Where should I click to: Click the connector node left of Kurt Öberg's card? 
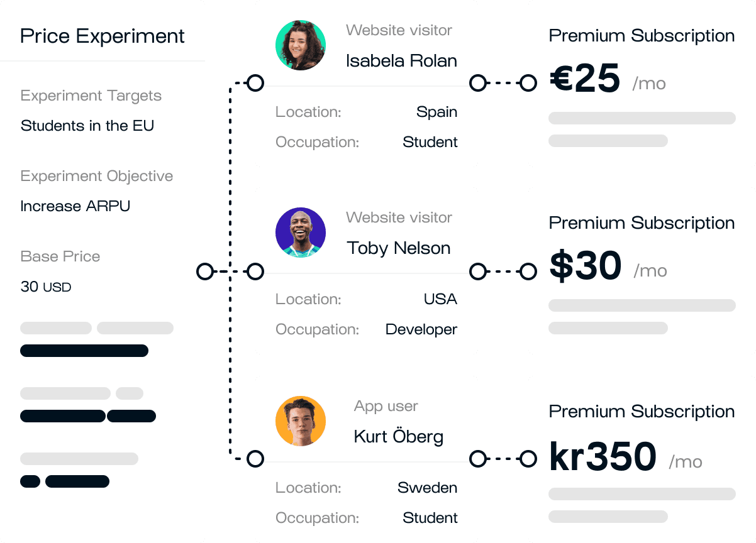point(255,459)
